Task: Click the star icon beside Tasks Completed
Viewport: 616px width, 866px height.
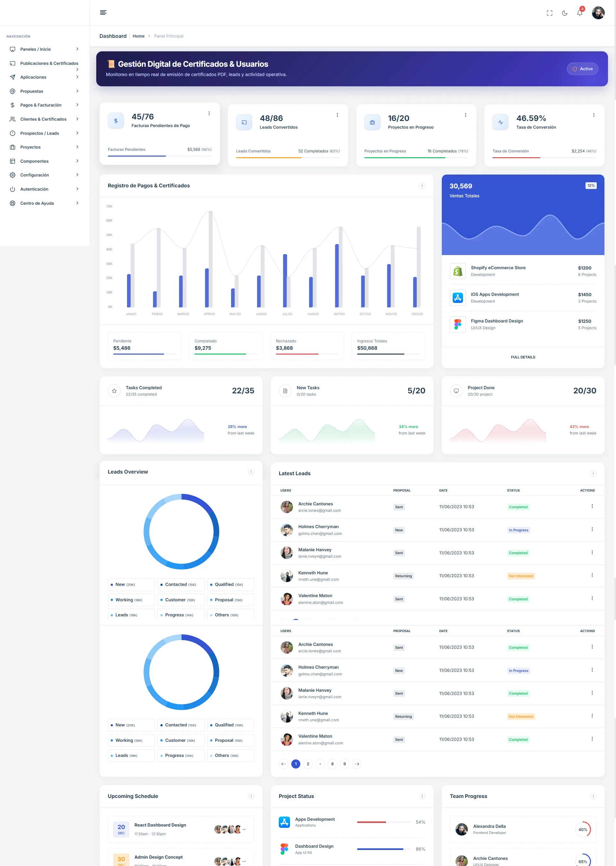Action: pyautogui.click(x=114, y=391)
